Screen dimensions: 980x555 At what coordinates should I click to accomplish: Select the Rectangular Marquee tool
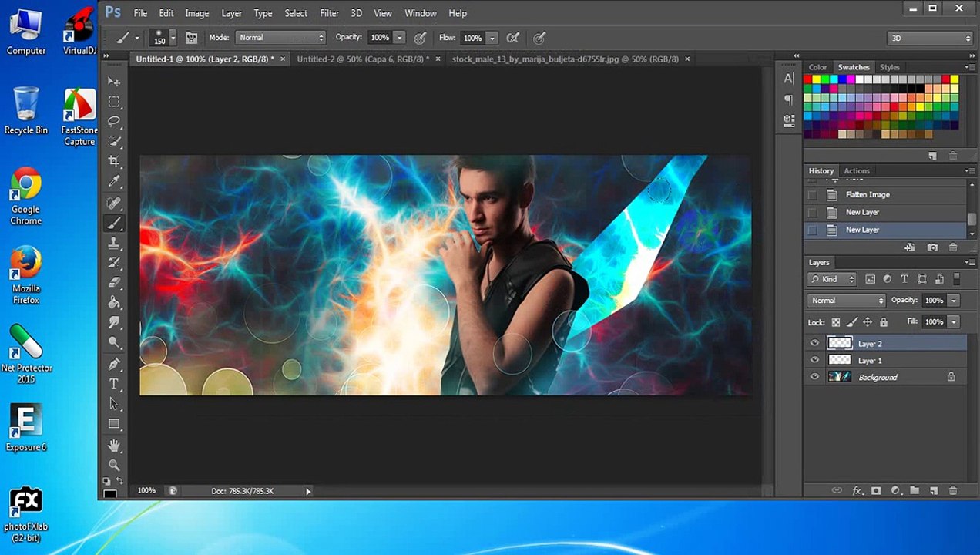(x=114, y=101)
